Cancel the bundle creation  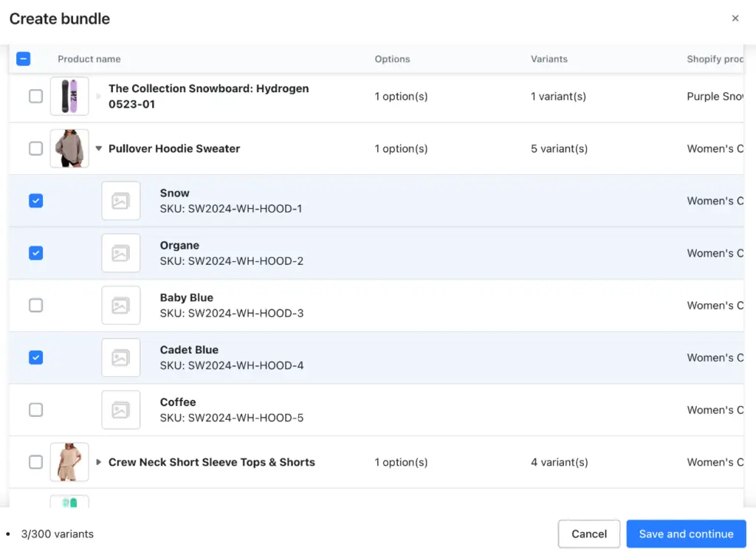[588, 534]
